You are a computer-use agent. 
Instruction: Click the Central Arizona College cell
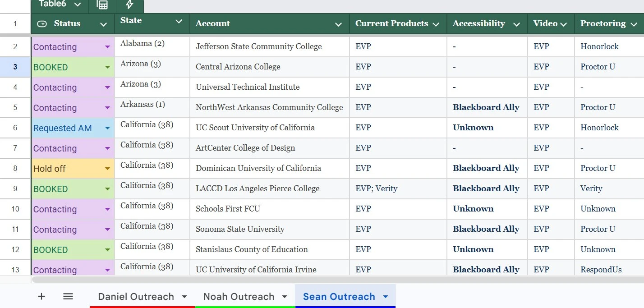(270, 67)
